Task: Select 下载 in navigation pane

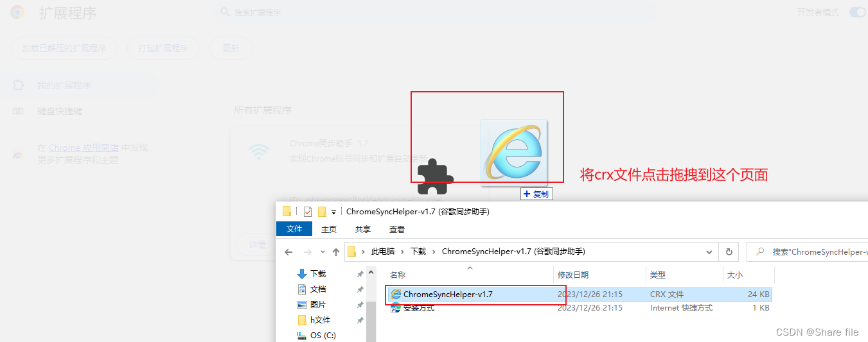Action: 317,274
